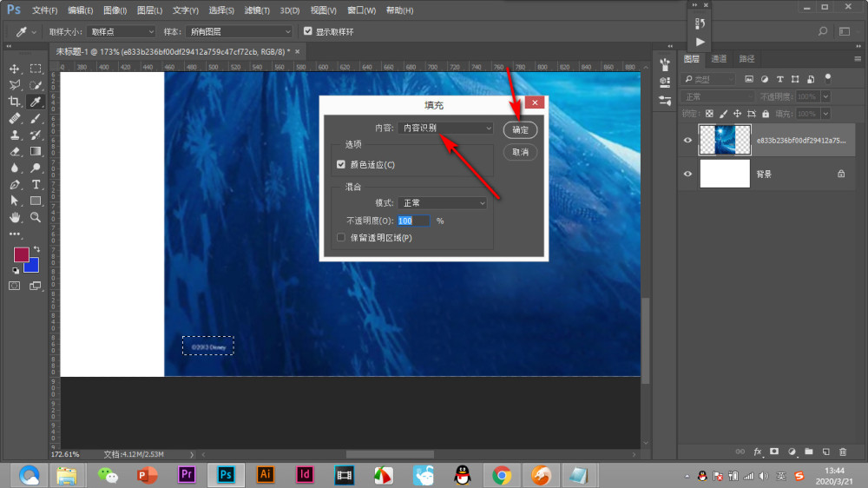868x488 pixels.
Task: Select the Clone Stamp tool
Action: (x=15, y=135)
